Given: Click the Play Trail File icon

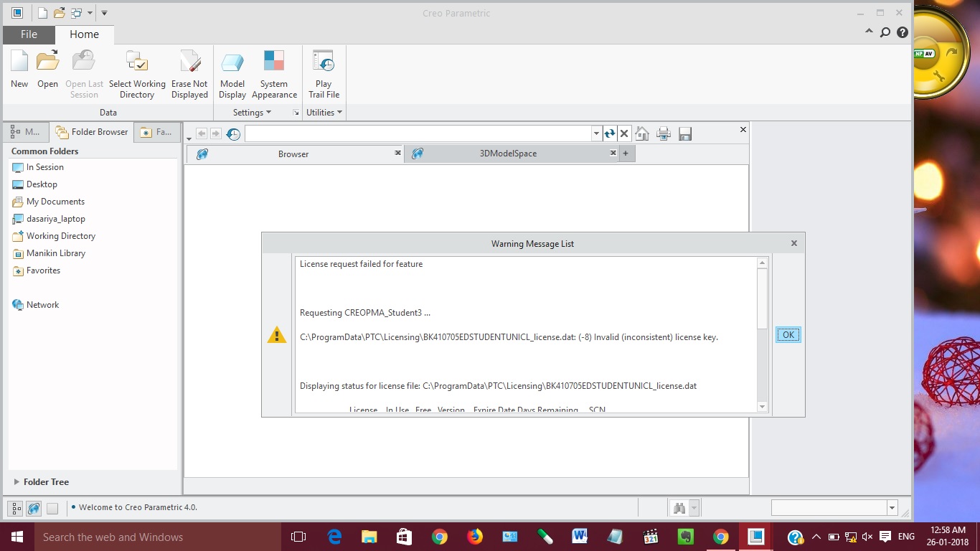Looking at the screenshot, I should pos(324,63).
